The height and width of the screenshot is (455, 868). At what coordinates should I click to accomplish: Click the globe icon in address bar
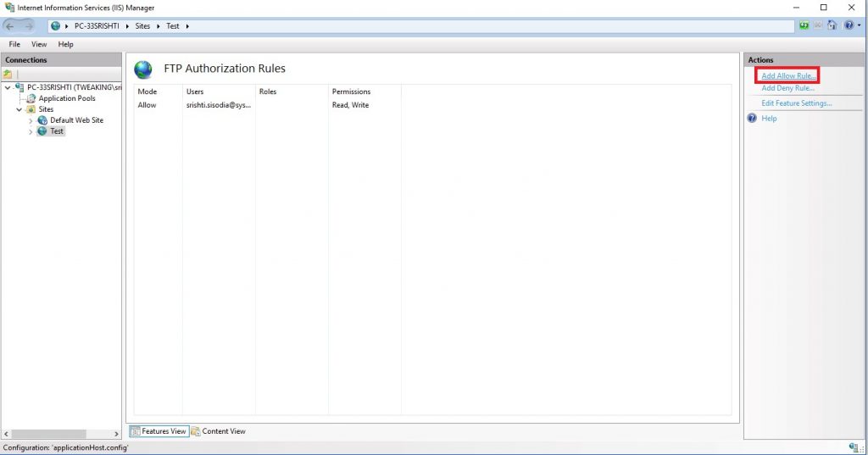[x=56, y=26]
